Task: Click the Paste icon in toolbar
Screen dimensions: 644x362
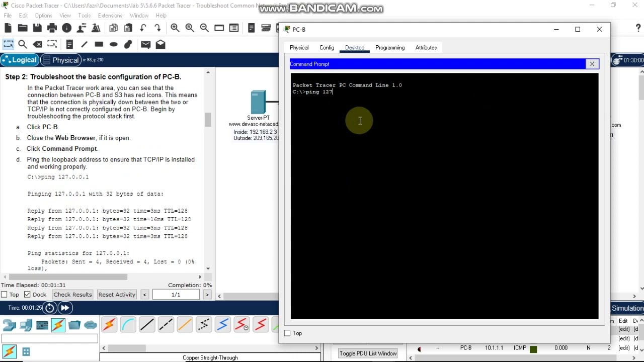Action: click(x=128, y=28)
